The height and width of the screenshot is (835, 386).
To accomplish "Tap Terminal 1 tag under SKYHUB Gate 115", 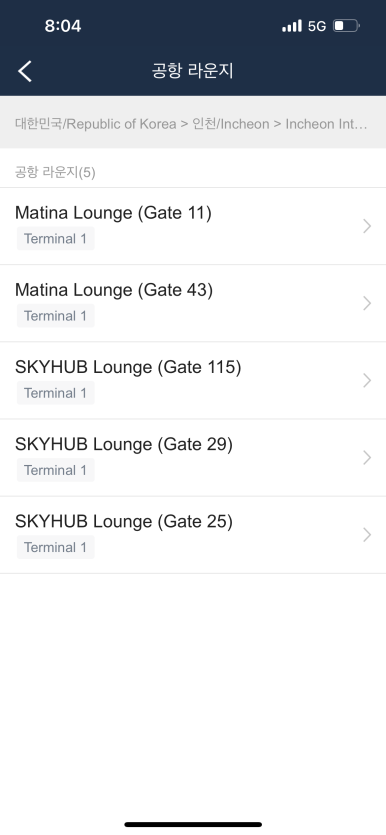I will pos(55,393).
